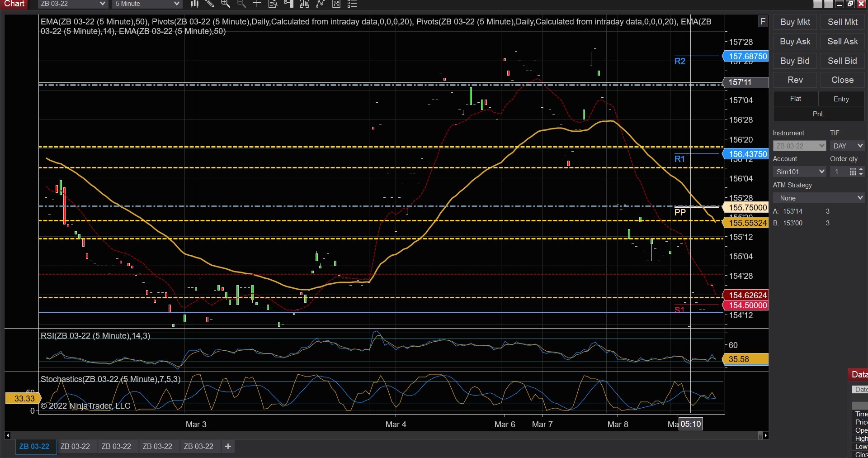Click the 154.50000 S1 price marker

point(746,305)
